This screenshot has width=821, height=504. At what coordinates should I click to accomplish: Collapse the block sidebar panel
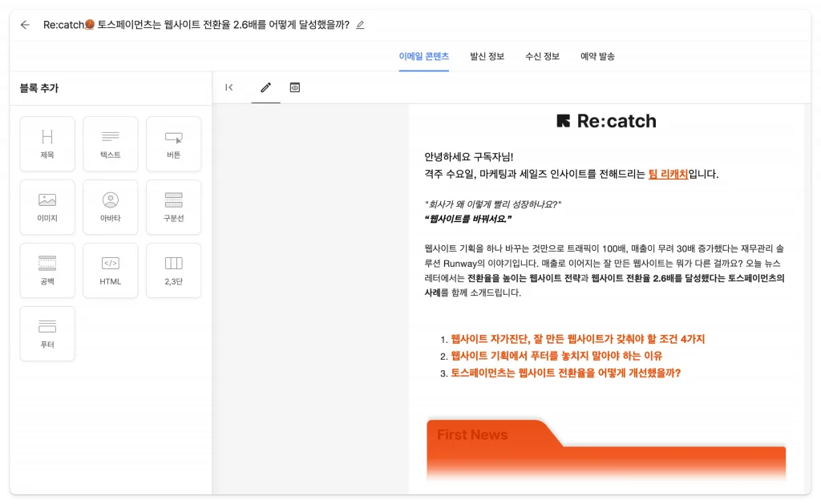230,87
